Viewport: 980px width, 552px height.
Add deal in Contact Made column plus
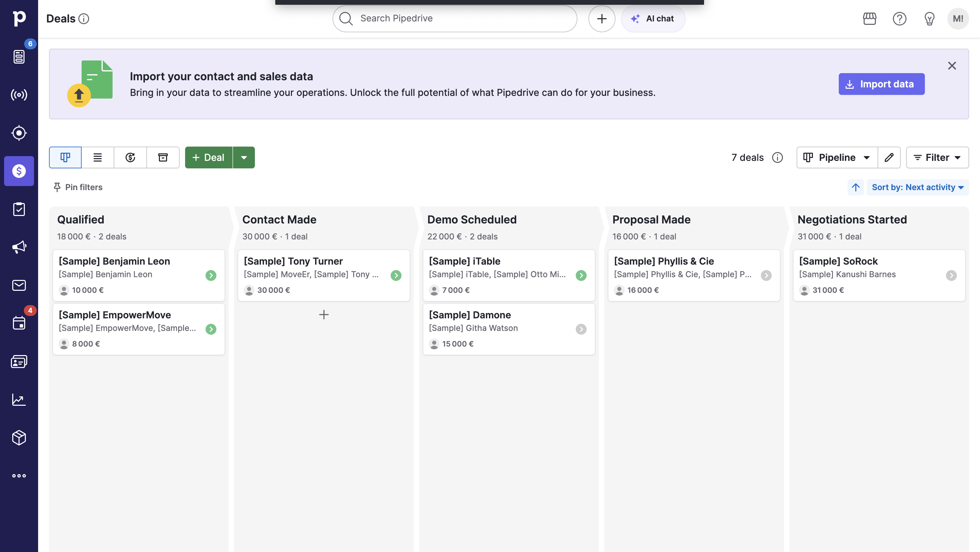click(324, 314)
